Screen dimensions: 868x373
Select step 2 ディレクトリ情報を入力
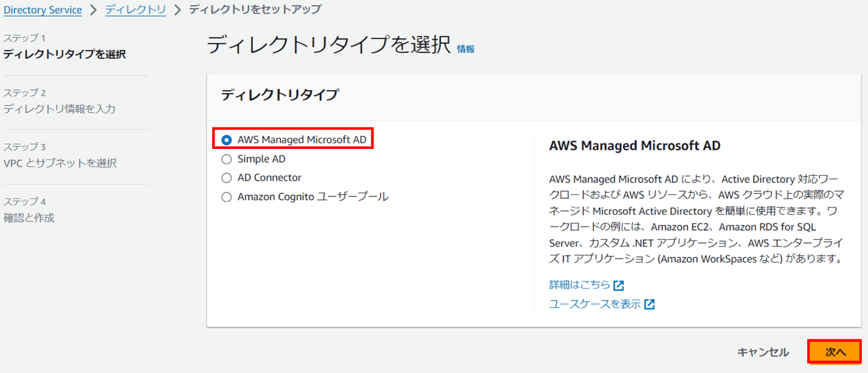pos(60,109)
